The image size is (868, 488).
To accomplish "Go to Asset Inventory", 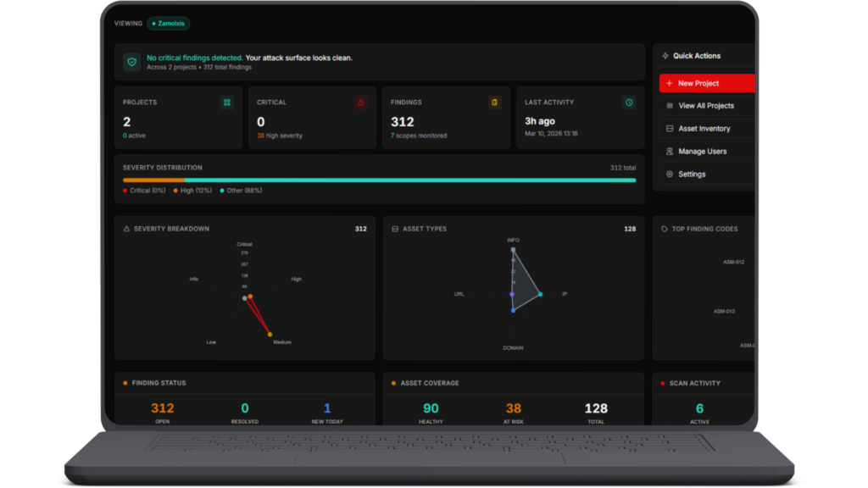I will pyautogui.click(x=704, y=129).
